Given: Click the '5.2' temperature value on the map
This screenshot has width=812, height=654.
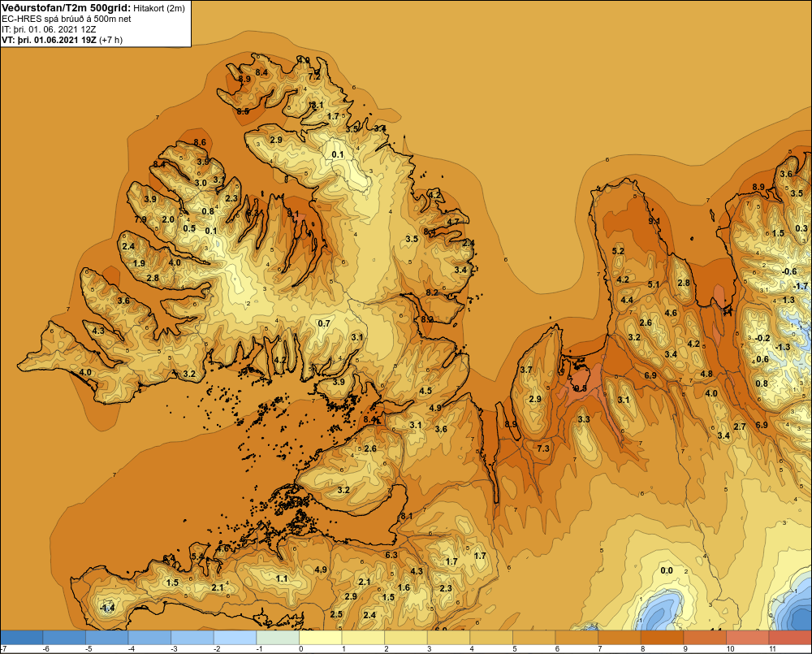Looking at the screenshot, I should pos(618,251).
